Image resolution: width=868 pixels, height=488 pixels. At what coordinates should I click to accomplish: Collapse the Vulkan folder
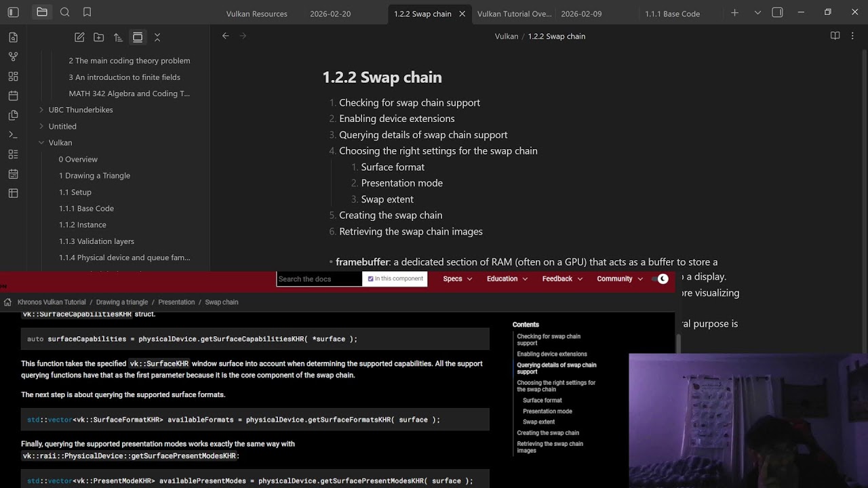41,142
